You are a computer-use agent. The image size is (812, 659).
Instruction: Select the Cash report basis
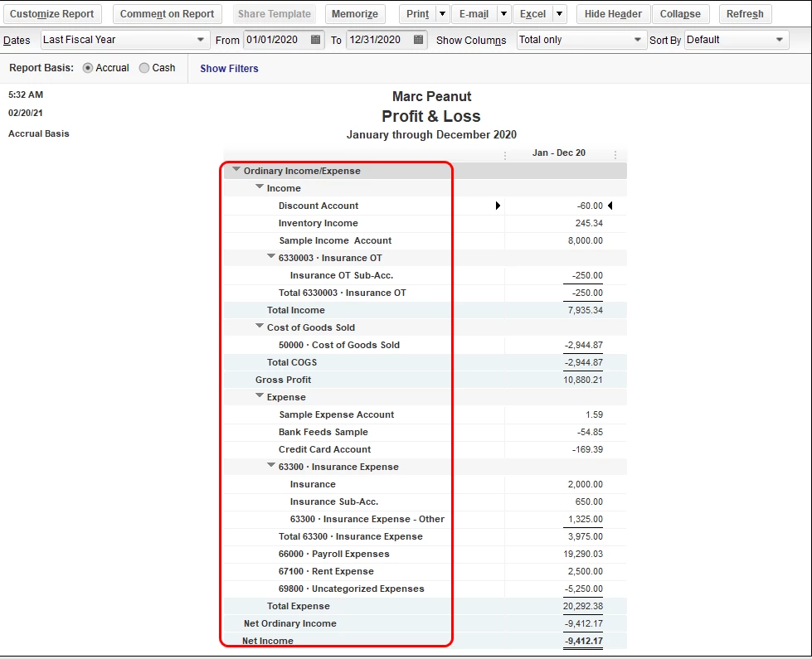click(x=144, y=68)
